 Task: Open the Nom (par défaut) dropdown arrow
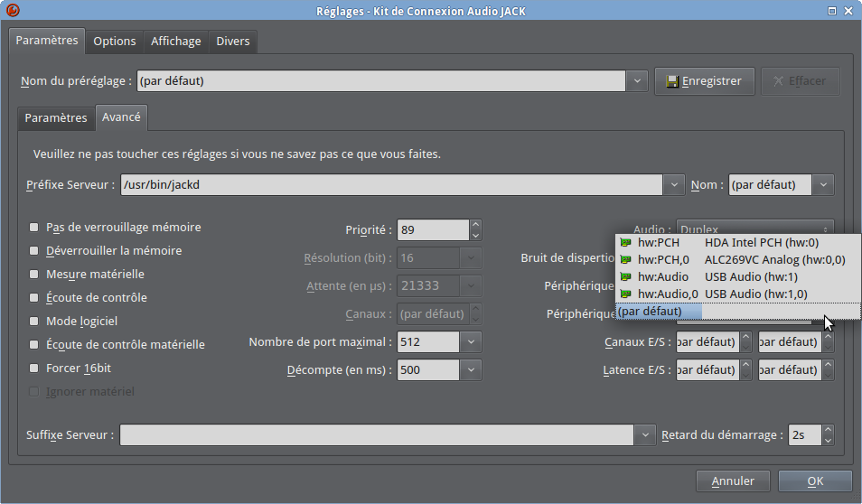click(x=823, y=184)
